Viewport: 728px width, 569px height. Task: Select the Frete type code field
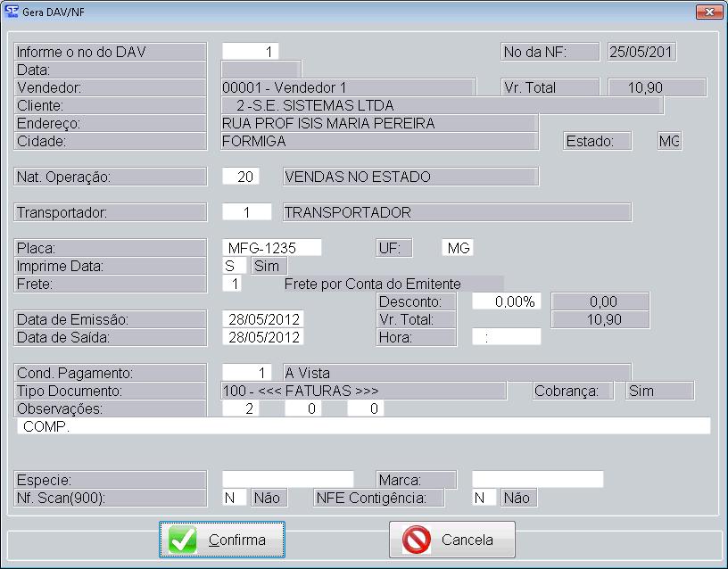(232, 284)
